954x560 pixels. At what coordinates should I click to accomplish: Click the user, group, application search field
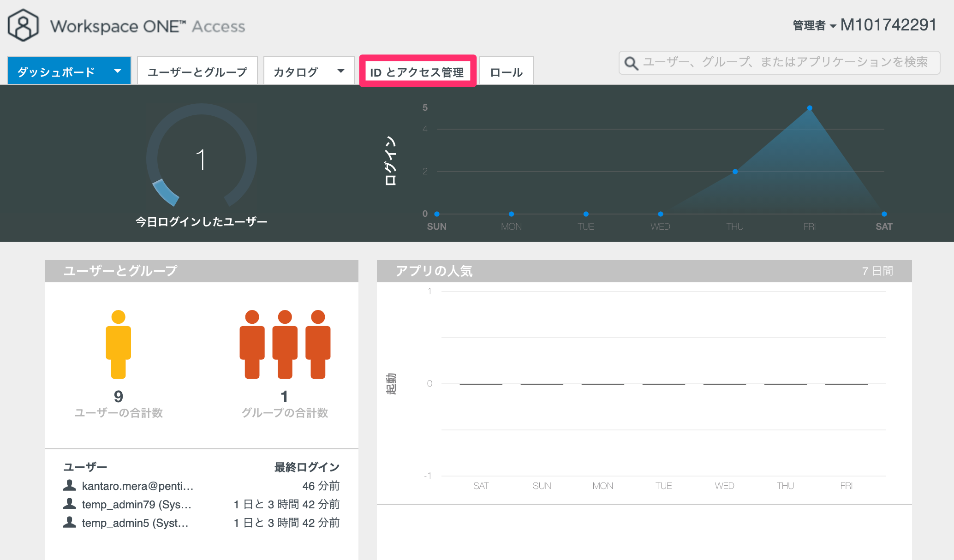pyautogui.click(x=779, y=63)
